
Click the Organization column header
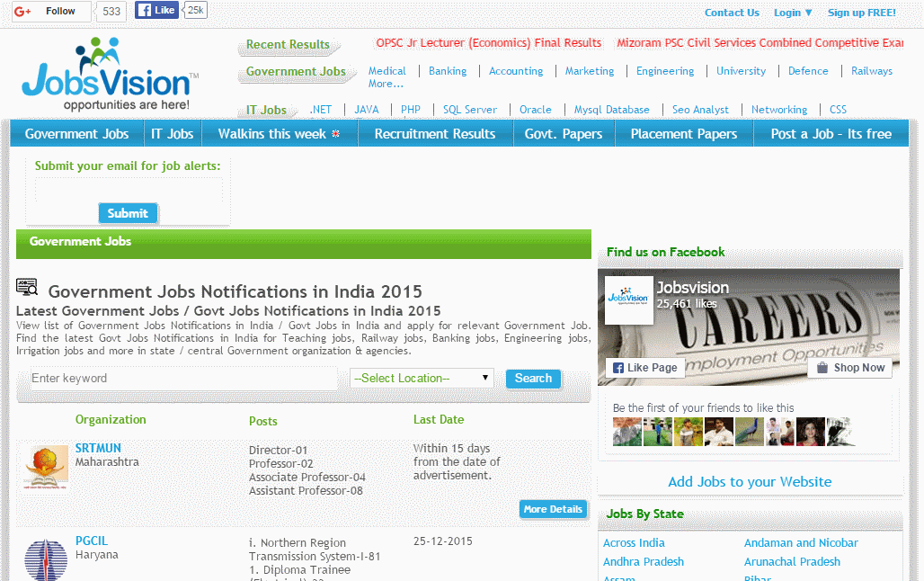[111, 419]
